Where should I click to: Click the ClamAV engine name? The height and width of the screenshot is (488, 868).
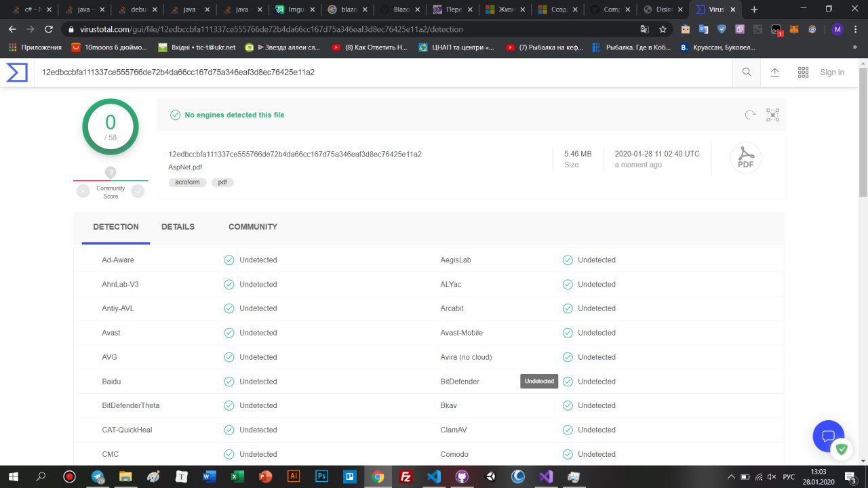454,430
